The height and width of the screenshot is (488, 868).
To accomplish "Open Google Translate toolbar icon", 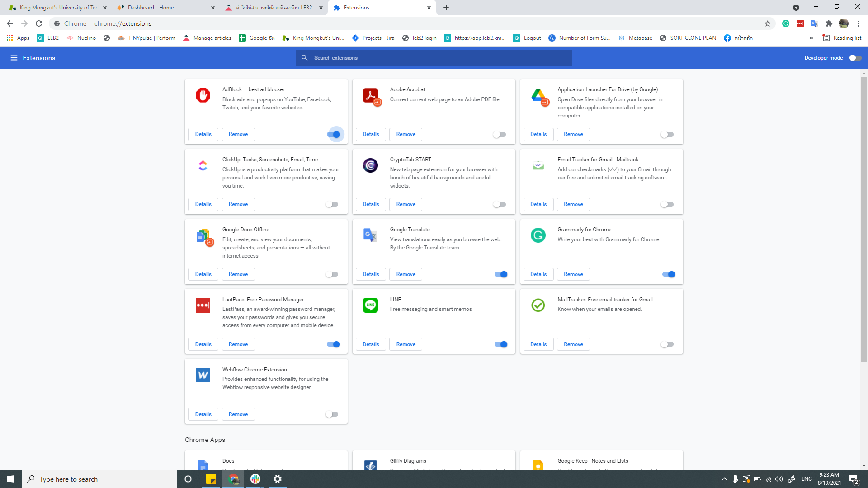I will point(815,23).
